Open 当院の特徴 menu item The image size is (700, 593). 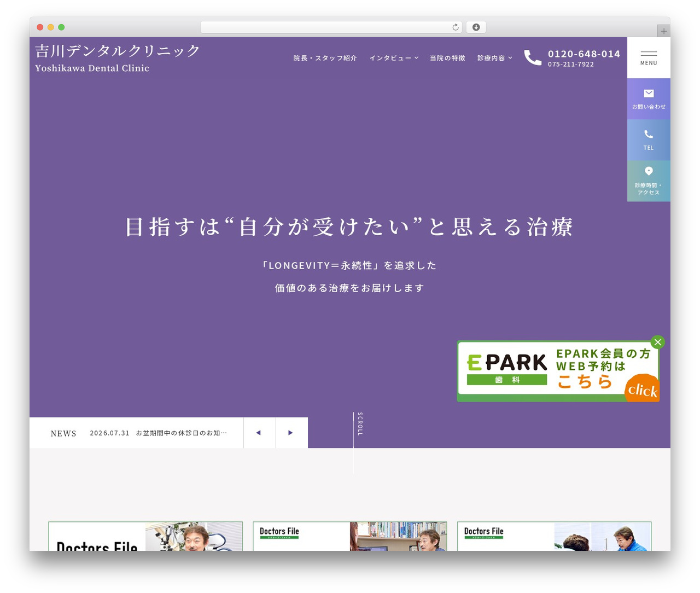[x=447, y=58]
